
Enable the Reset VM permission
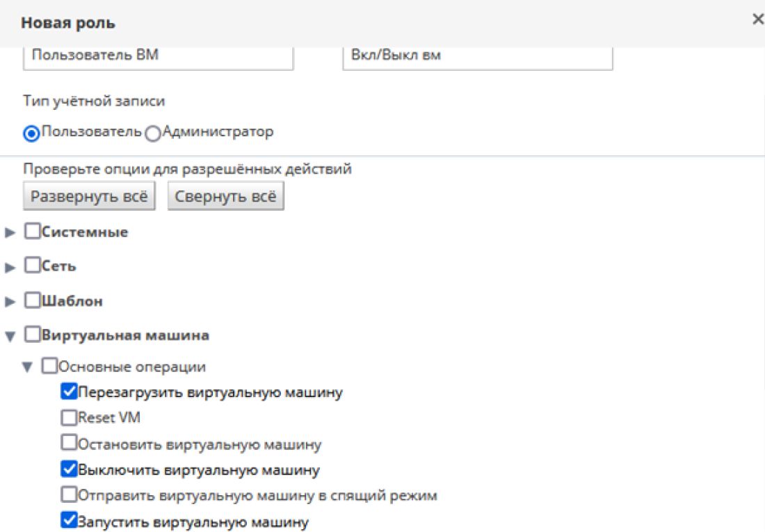coord(69,419)
